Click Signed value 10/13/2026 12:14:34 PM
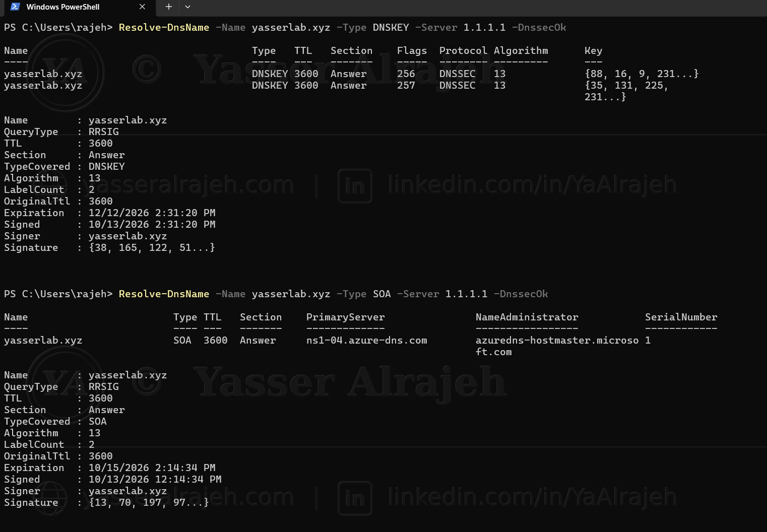Viewport: 767px width, 532px height. (x=155, y=479)
